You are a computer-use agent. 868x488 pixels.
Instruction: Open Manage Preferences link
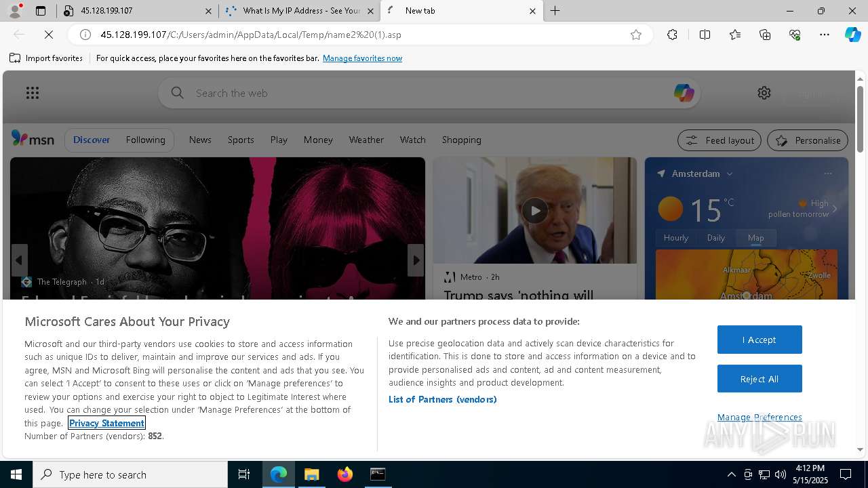click(x=759, y=417)
